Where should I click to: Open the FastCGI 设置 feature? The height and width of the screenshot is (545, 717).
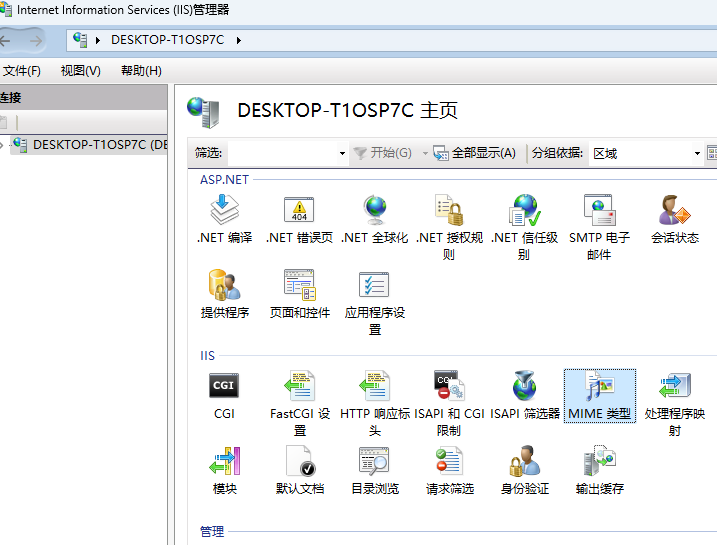coord(300,404)
